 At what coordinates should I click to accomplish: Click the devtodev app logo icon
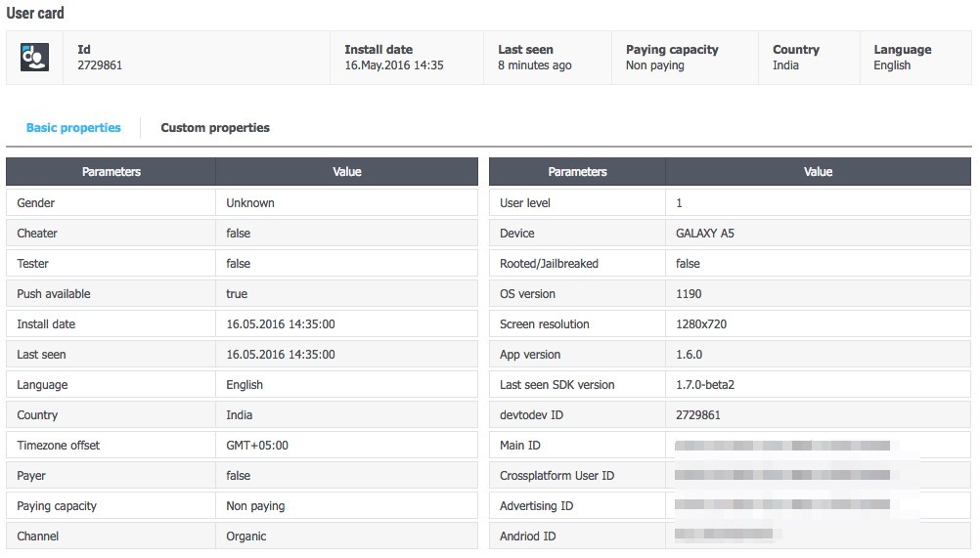coord(35,58)
